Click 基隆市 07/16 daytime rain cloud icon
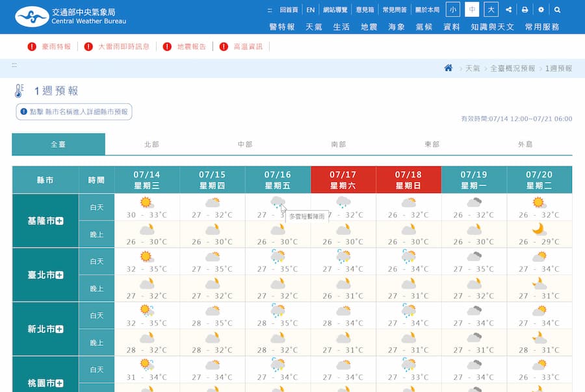This screenshot has height=392, width=585. [278, 203]
